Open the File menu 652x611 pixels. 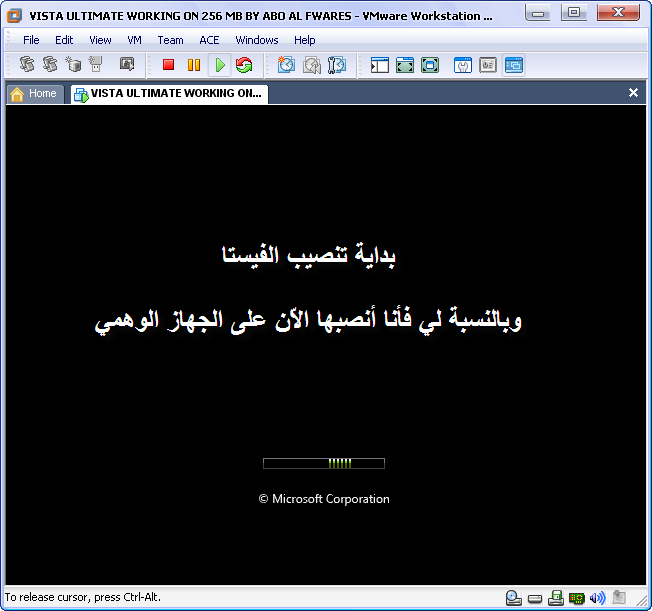coord(31,40)
